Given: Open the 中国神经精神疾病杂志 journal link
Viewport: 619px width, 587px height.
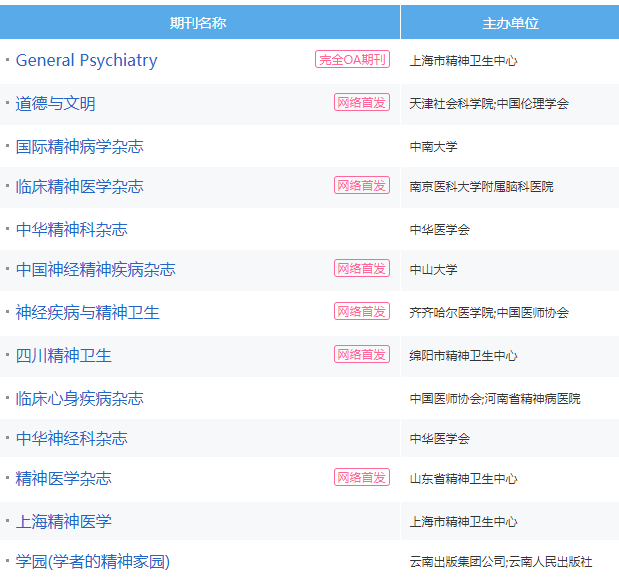Looking at the screenshot, I should [x=96, y=270].
